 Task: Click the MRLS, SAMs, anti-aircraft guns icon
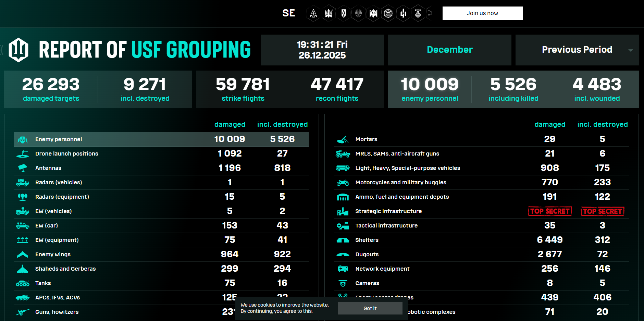click(343, 154)
